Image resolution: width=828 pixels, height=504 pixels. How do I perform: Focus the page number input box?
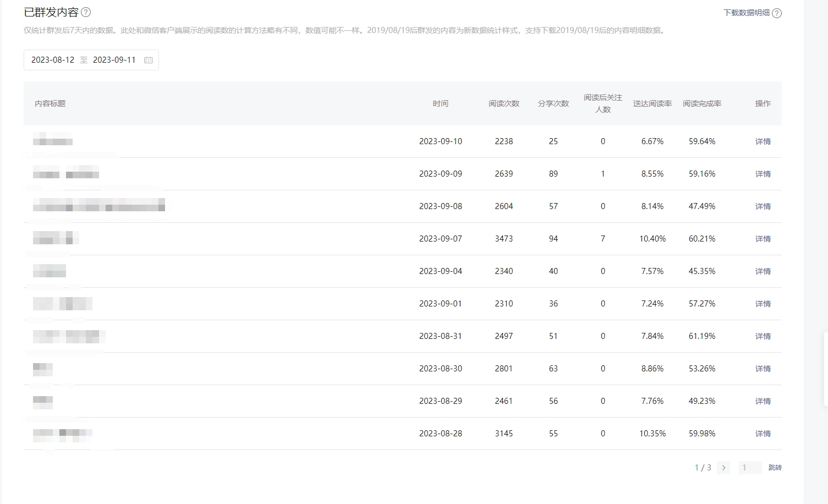(750, 468)
